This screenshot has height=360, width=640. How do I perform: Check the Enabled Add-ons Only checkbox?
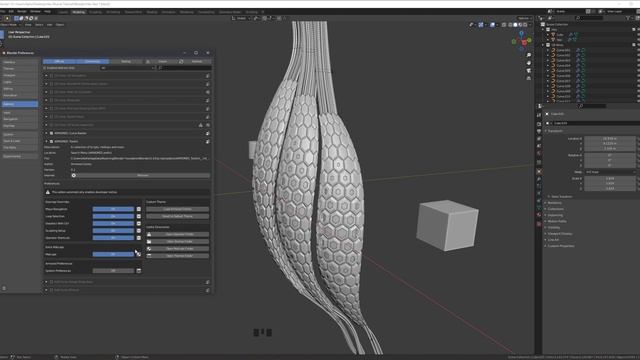pyautogui.click(x=45, y=68)
